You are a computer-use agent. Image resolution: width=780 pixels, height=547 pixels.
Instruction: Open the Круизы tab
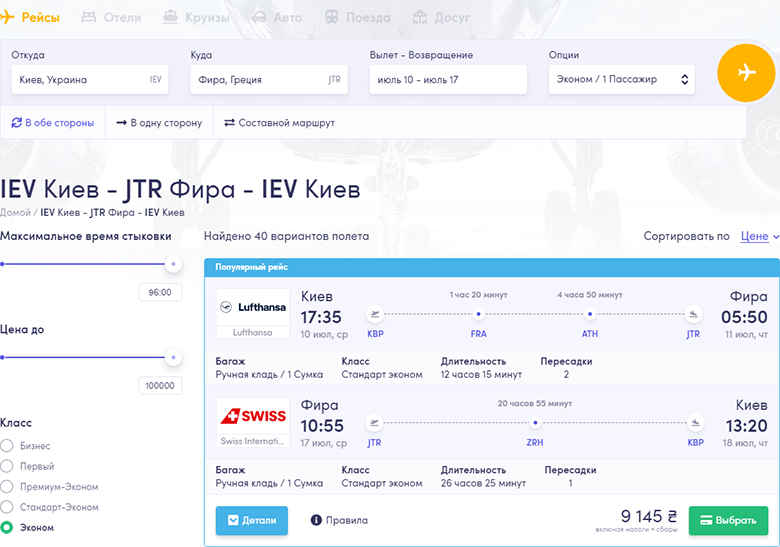[x=196, y=18]
